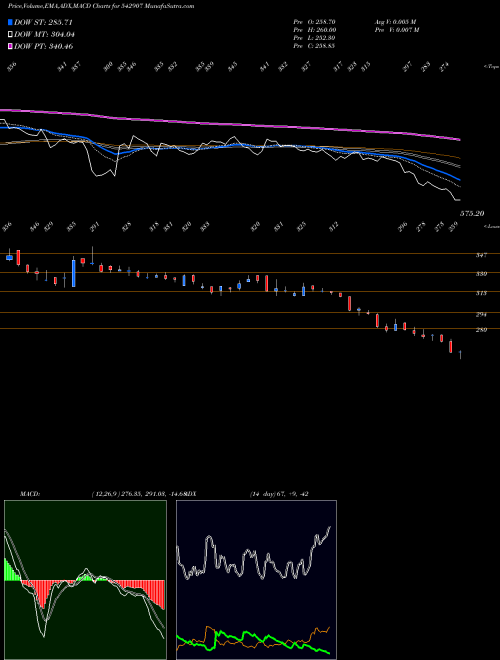Click the 'Pre V: 0.007 M' value
This screenshot has width=500, height=660.
click(396, 30)
